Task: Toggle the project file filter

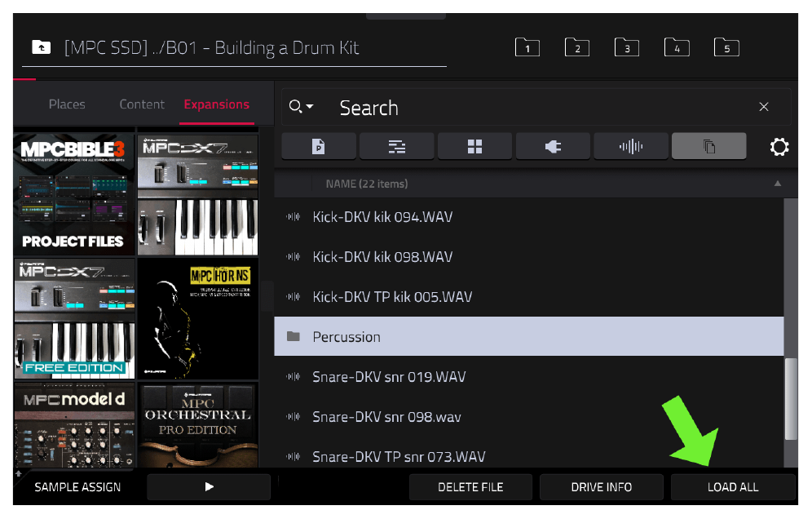Action: 319,146
